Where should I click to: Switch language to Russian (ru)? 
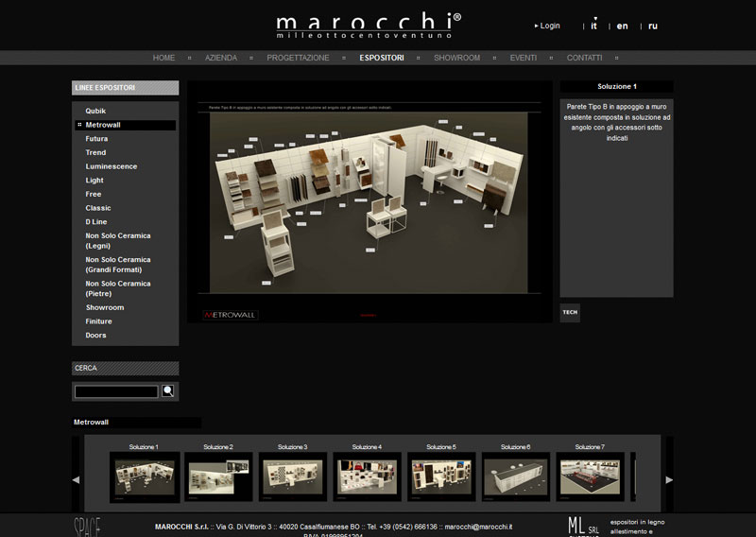point(653,26)
